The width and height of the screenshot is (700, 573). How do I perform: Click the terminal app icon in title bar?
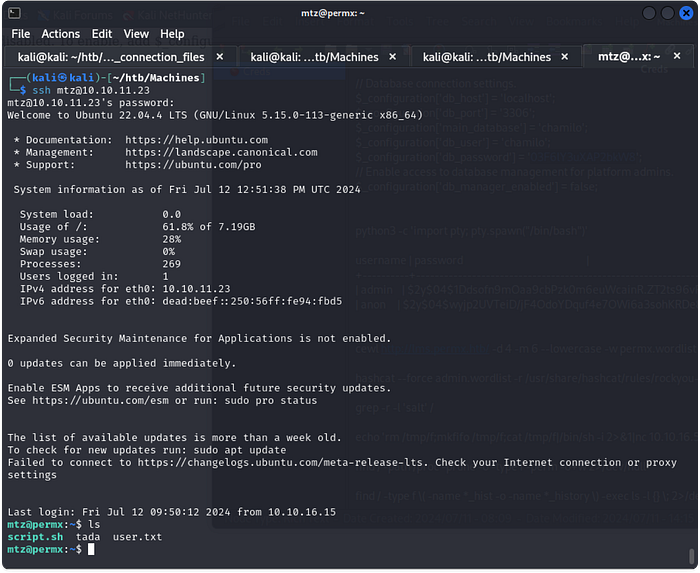tap(14, 13)
